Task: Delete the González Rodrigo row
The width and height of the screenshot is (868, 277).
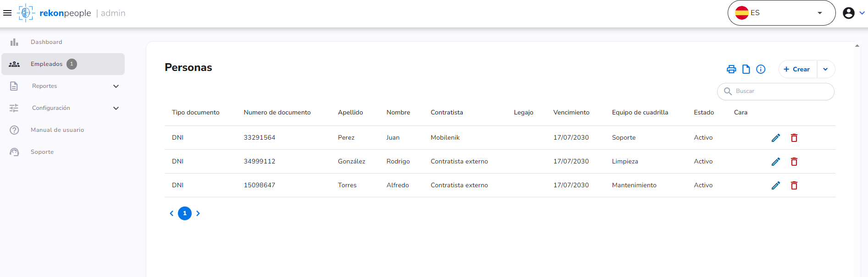Action: coord(794,162)
